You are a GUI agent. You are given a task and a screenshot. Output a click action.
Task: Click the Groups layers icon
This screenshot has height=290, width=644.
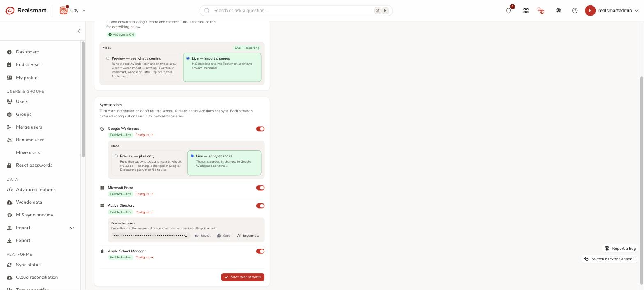pyautogui.click(x=9, y=114)
